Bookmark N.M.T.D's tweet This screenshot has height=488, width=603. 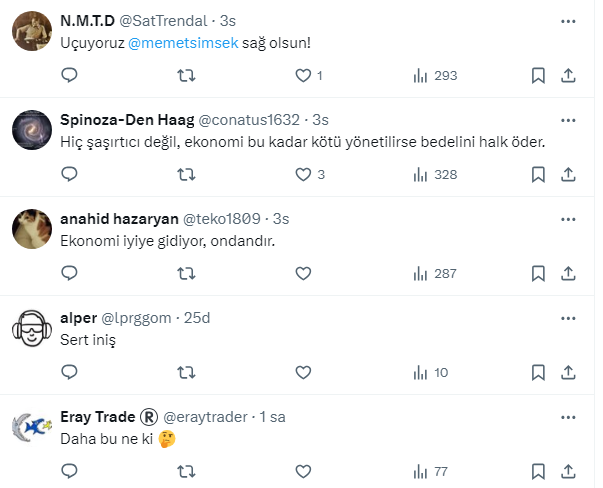(538, 75)
